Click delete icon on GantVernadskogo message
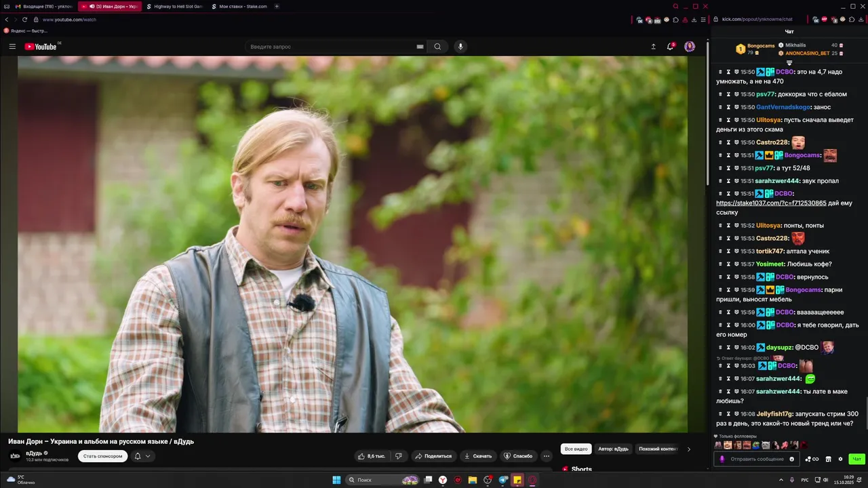This screenshot has height=488, width=868. [720, 107]
